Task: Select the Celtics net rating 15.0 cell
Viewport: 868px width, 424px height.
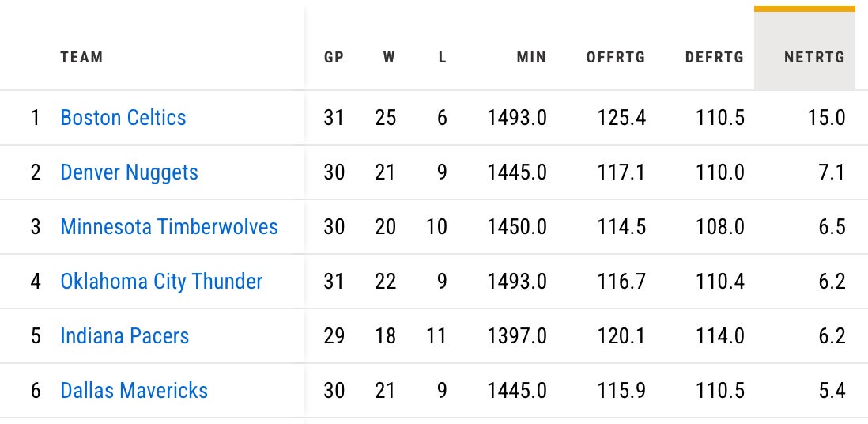Action: click(x=827, y=118)
